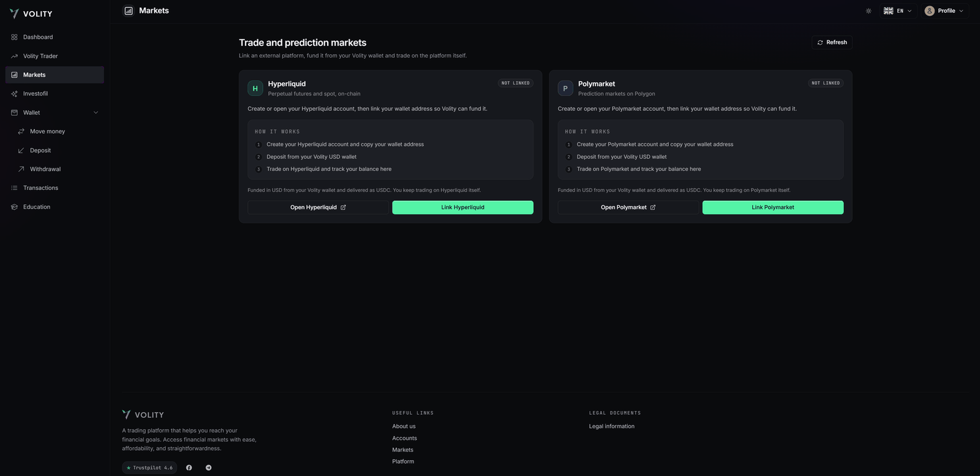The image size is (980, 476).
Task: Click "Trade on Hyperliquid and track your balance here"
Action: [x=329, y=169]
